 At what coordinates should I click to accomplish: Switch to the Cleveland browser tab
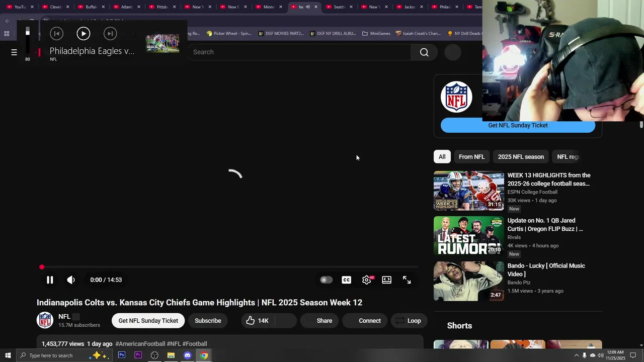55,7
